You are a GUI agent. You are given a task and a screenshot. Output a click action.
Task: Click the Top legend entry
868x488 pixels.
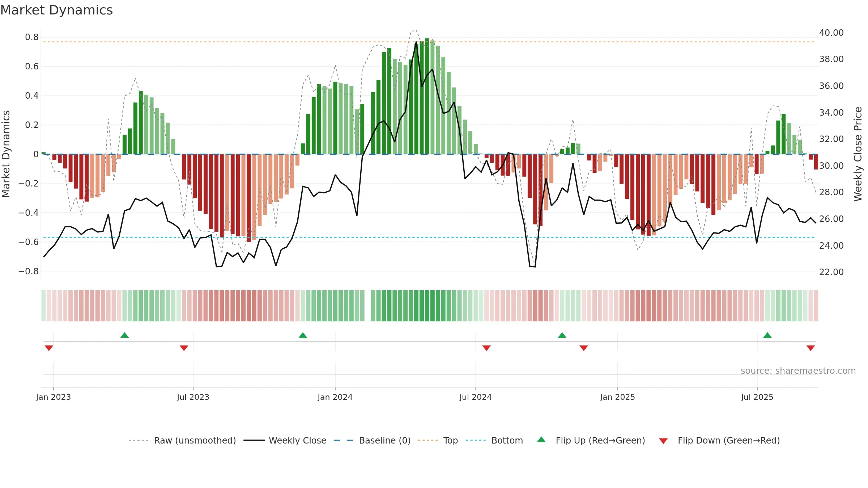click(438, 440)
